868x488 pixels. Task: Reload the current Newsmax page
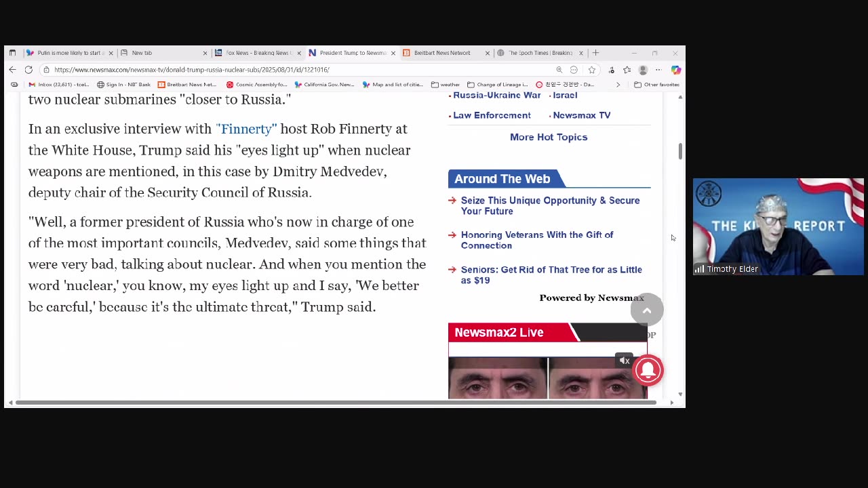(x=28, y=70)
